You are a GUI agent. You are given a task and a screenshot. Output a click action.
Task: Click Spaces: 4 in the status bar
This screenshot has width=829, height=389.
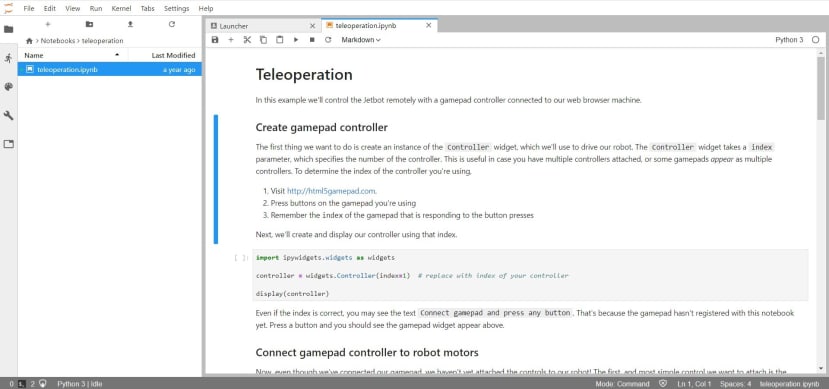pos(735,384)
